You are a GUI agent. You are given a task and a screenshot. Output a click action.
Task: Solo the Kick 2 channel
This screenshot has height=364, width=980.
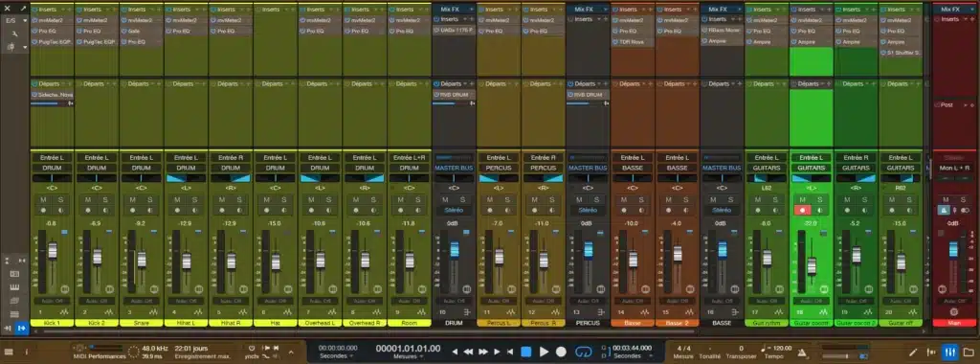coord(105,199)
